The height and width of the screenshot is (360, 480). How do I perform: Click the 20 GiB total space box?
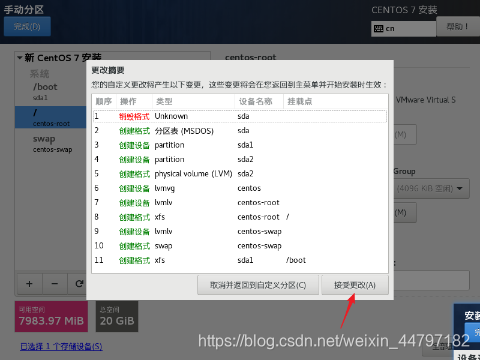click(117, 316)
